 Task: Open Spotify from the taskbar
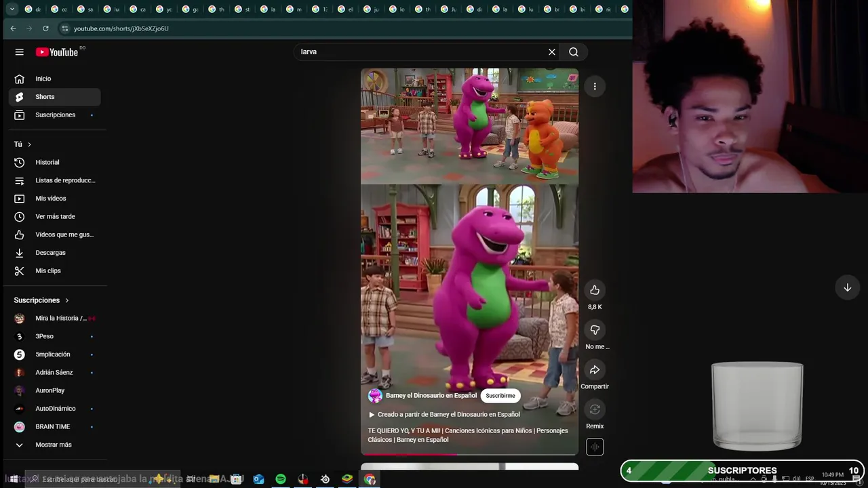point(281,479)
